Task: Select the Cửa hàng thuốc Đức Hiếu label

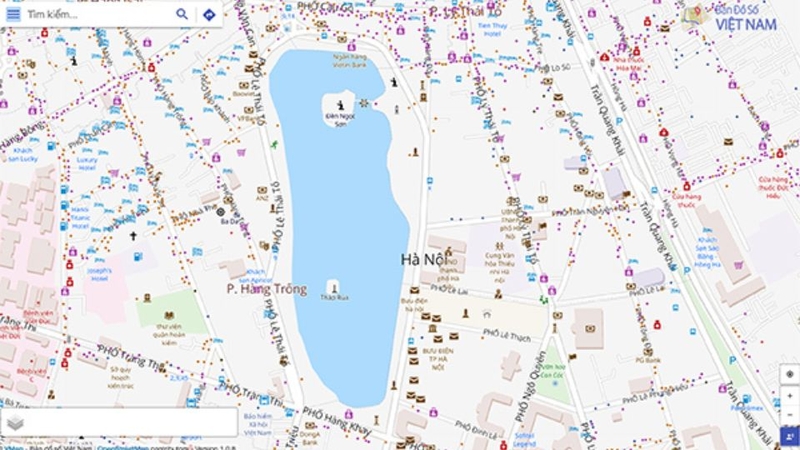Action: click(x=773, y=187)
